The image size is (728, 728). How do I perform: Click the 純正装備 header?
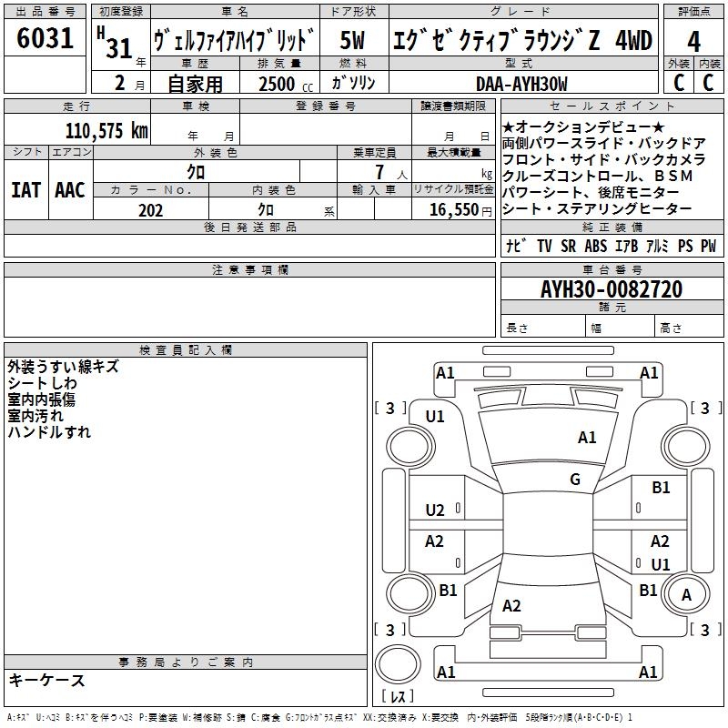tap(612, 227)
